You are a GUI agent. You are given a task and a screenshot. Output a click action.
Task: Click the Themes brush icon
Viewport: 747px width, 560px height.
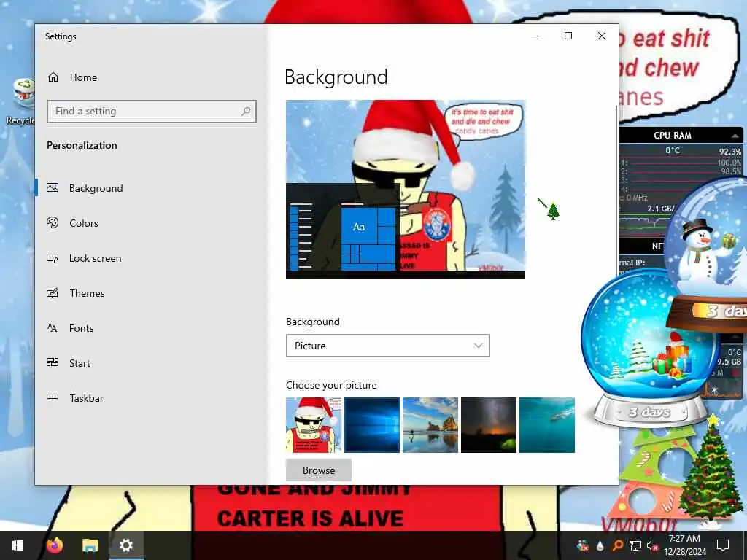click(53, 293)
